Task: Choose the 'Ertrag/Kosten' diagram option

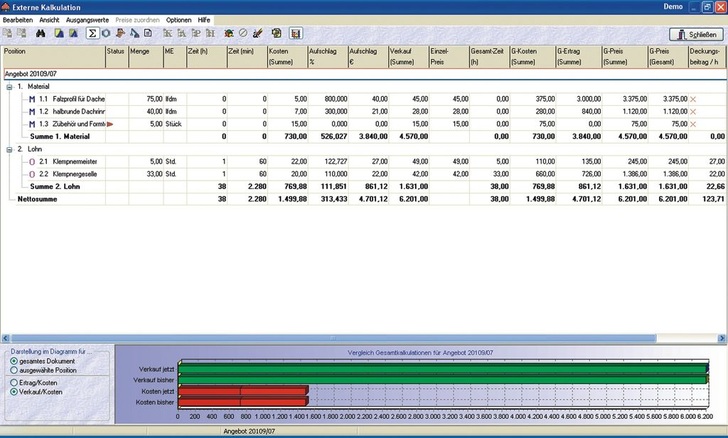Action: (13, 383)
